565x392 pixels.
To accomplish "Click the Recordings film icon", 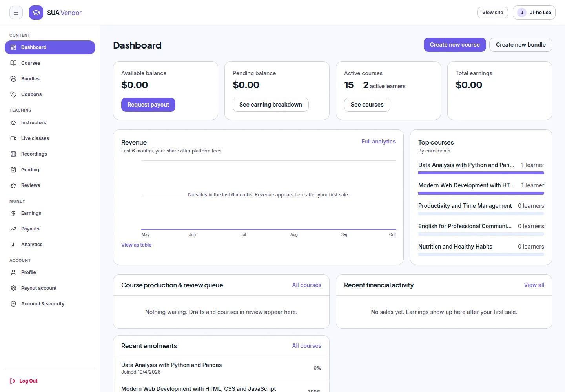I will tap(13, 154).
